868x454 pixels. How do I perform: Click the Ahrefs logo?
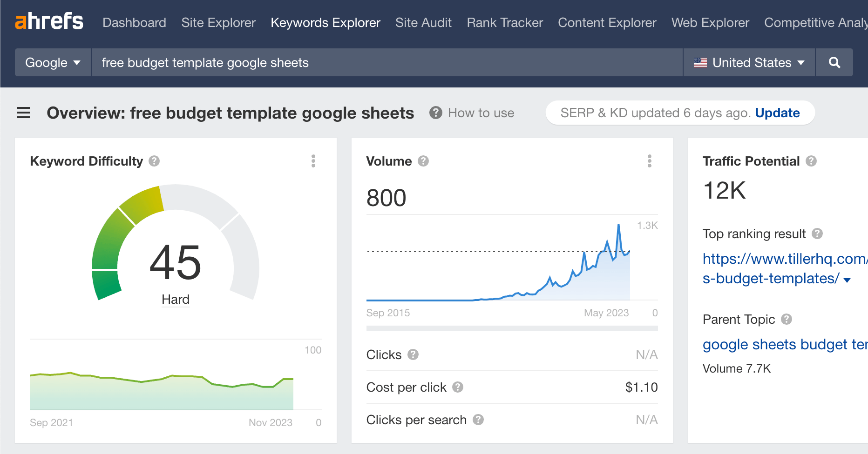click(49, 22)
